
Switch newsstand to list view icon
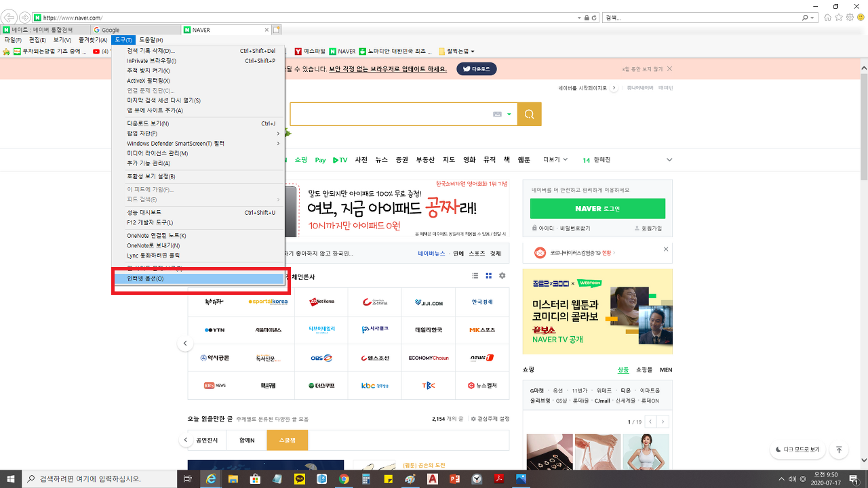475,276
